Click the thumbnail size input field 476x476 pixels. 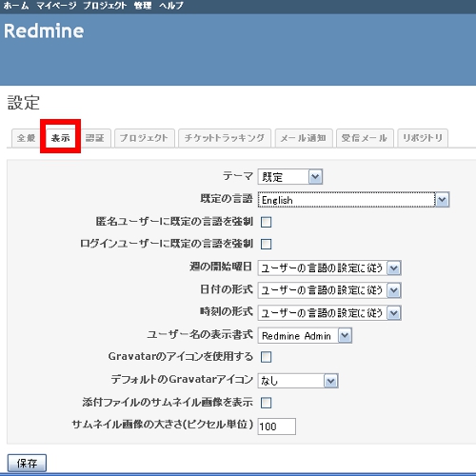(277, 426)
